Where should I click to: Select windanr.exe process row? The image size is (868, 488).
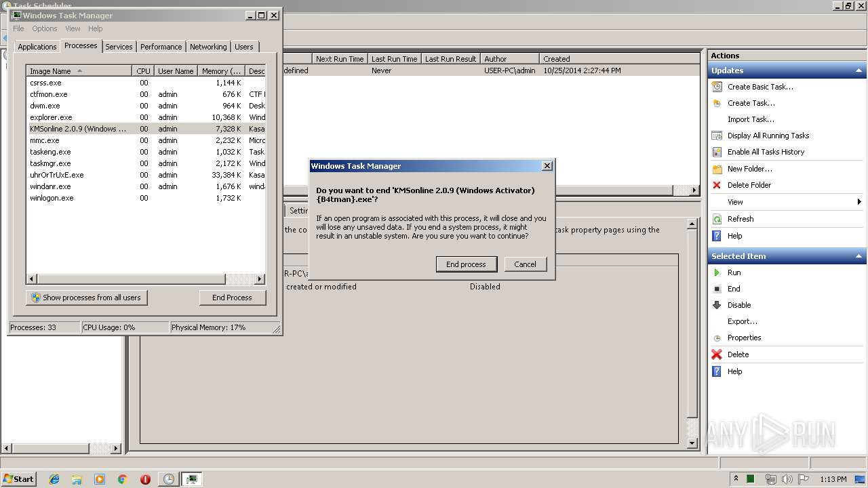[x=146, y=186]
